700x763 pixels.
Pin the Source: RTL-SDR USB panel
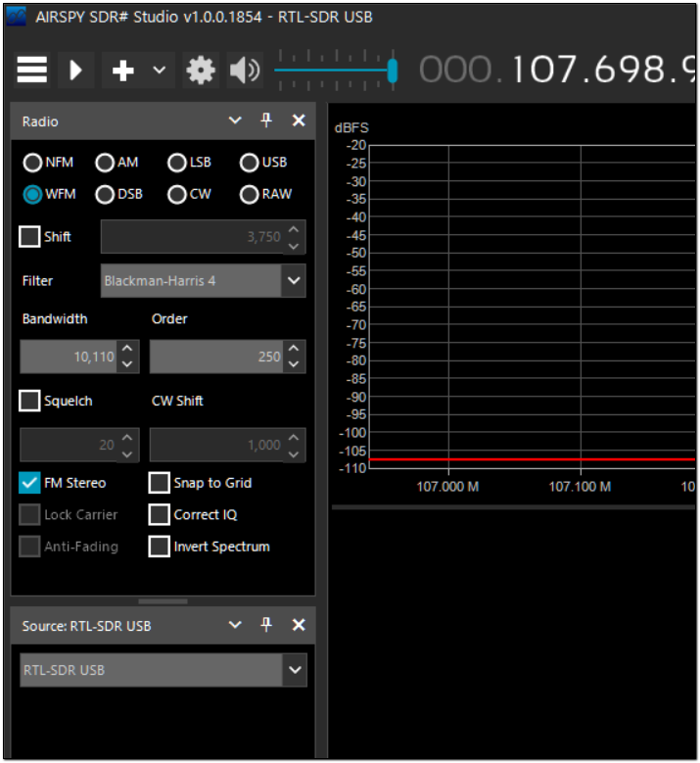coord(266,624)
